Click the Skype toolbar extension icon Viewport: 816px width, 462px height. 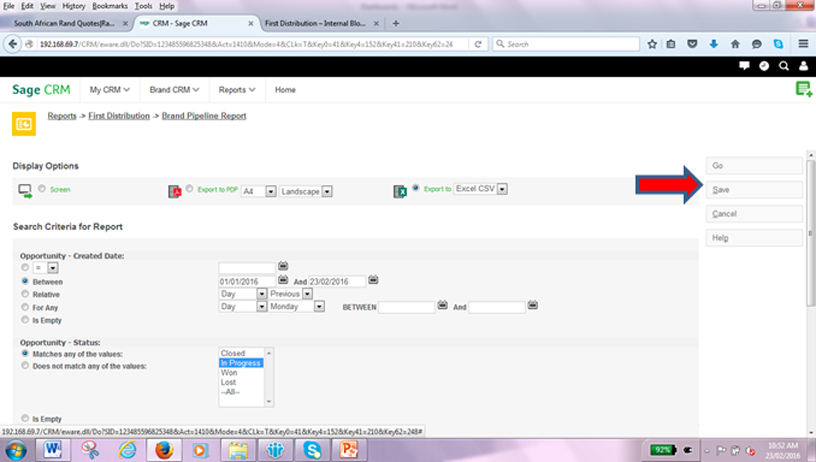coord(778,44)
